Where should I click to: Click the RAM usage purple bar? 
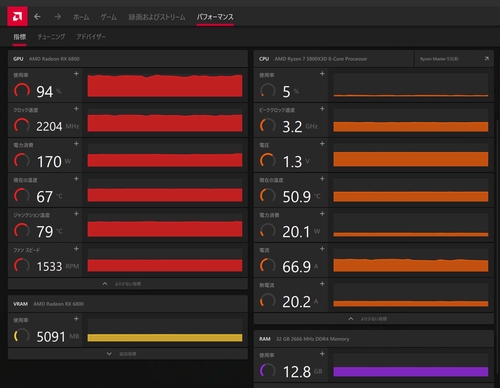tap(411, 372)
